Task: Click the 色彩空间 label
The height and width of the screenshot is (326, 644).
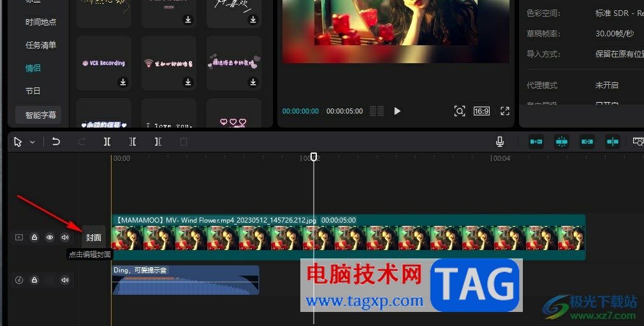Action: pos(543,13)
